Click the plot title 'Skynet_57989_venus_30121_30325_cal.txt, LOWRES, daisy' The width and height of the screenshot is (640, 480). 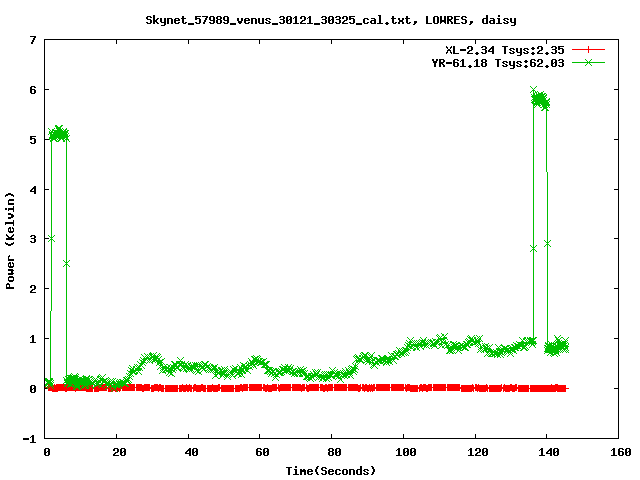pos(331,20)
